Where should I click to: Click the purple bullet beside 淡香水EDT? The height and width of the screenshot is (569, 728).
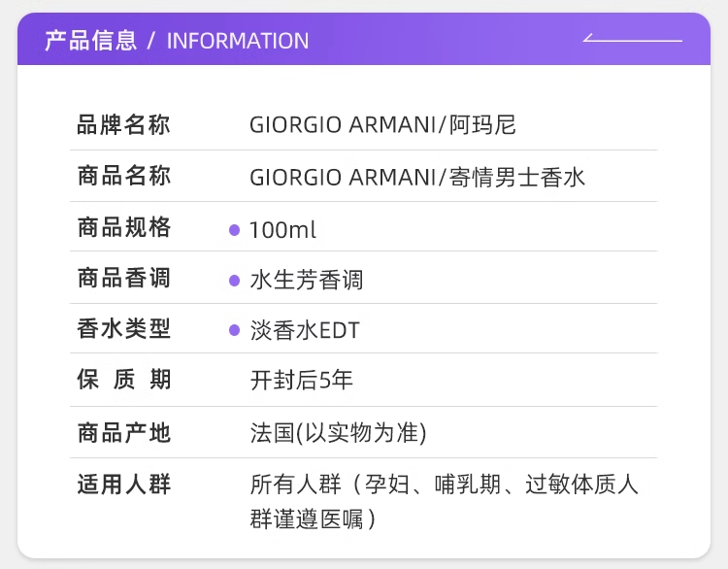tap(234, 330)
